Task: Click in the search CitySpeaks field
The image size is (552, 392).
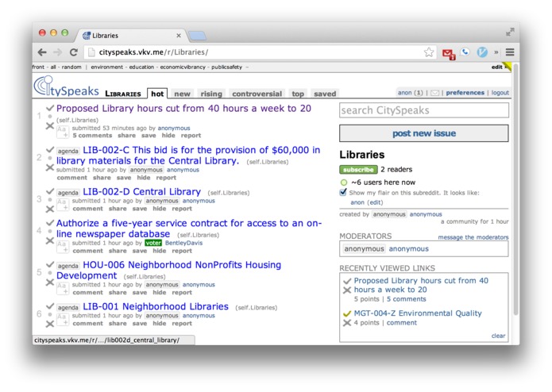Action: [x=424, y=110]
